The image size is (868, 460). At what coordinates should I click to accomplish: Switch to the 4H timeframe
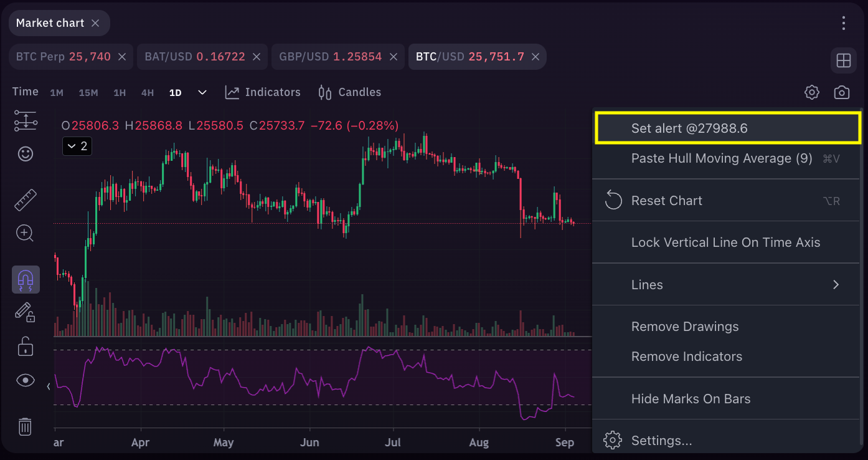pyautogui.click(x=147, y=92)
